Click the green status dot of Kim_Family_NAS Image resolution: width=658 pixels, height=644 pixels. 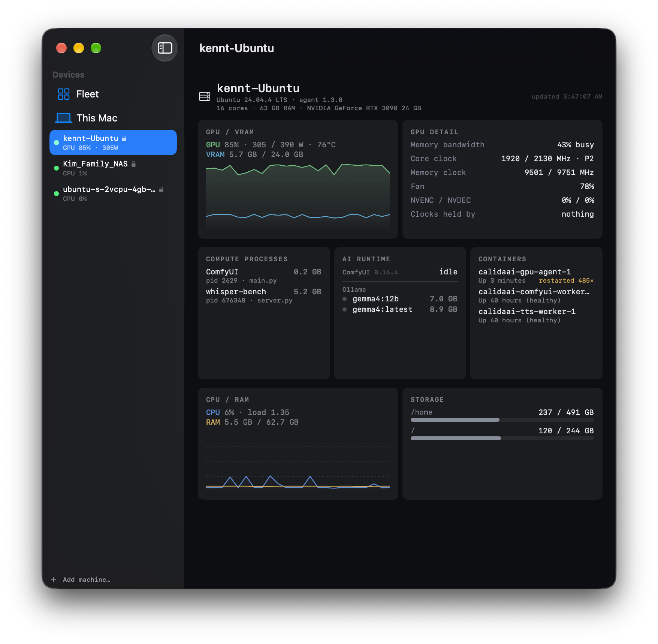(56, 168)
